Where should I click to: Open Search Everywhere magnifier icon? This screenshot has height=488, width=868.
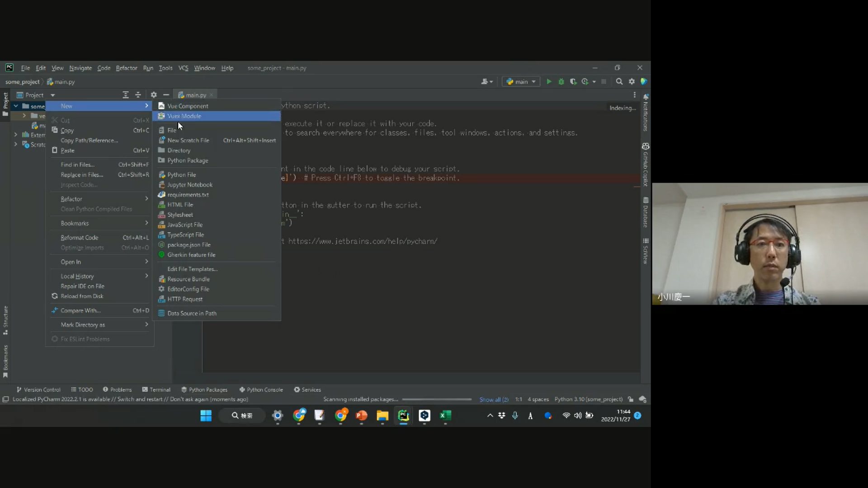[619, 82]
